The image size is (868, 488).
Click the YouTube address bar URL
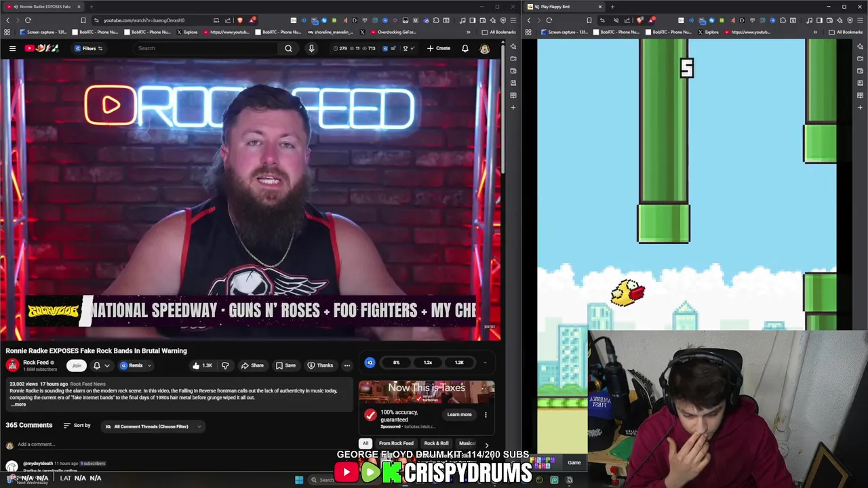144,20
